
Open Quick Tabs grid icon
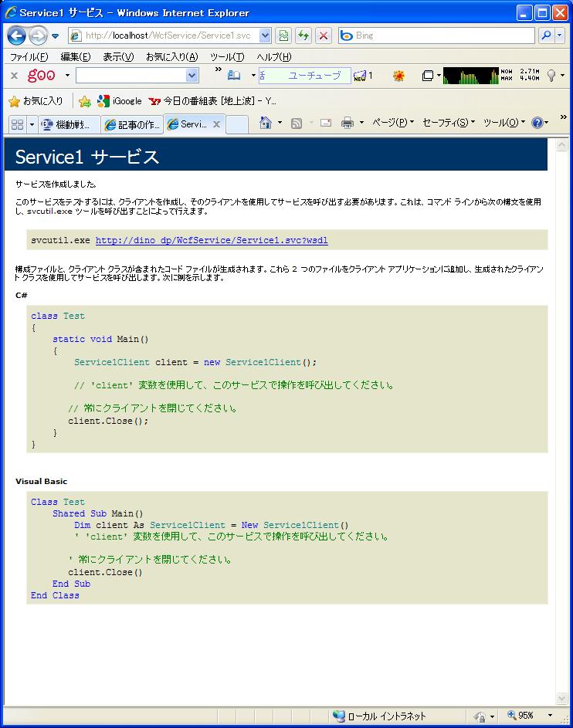coord(17,124)
